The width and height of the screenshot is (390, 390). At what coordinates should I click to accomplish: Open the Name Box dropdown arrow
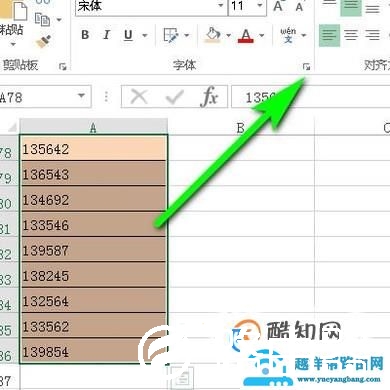coord(81,96)
